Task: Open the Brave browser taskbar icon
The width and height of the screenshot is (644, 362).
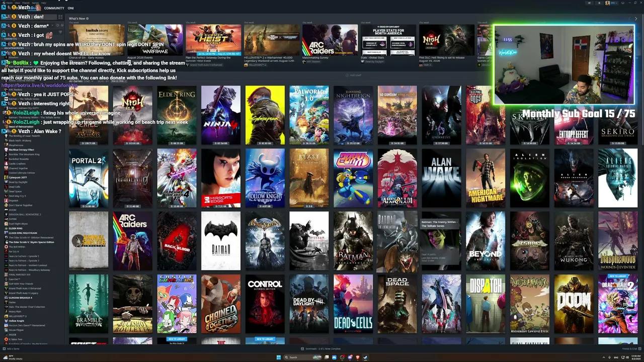Action: point(358,357)
